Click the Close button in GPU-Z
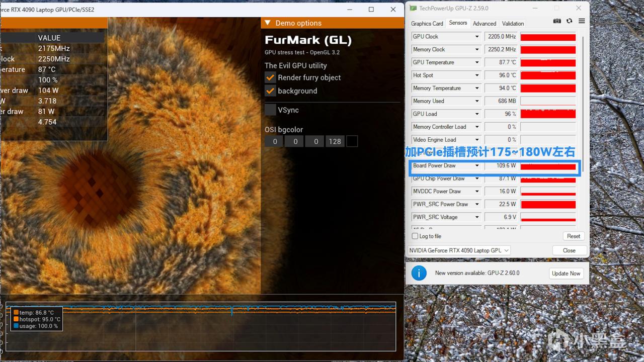The width and height of the screenshot is (644, 362). coord(569,250)
